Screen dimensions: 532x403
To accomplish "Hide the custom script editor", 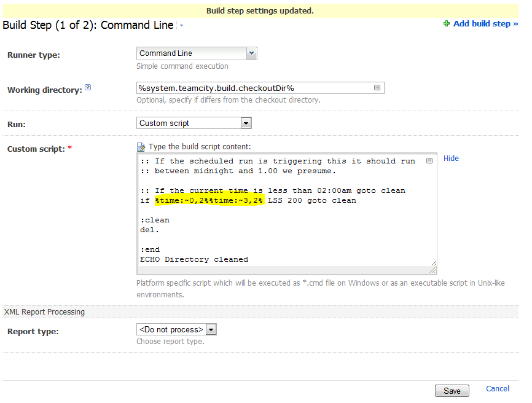I will click(x=451, y=158).
